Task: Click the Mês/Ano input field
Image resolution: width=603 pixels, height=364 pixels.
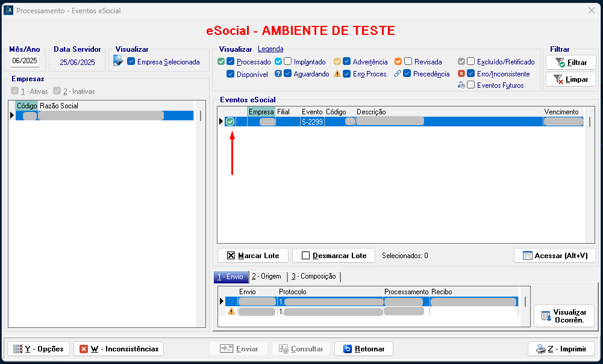Action: pyautogui.click(x=25, y=61)
